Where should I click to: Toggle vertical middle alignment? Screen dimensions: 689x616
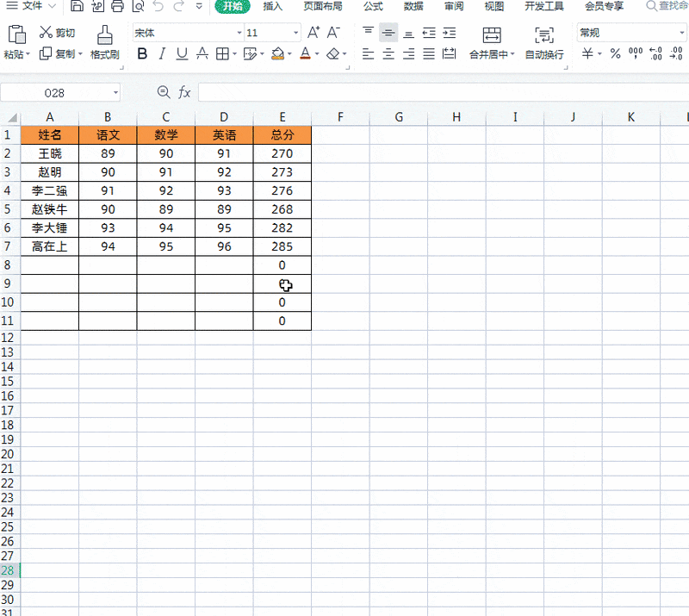coord(388,33)
